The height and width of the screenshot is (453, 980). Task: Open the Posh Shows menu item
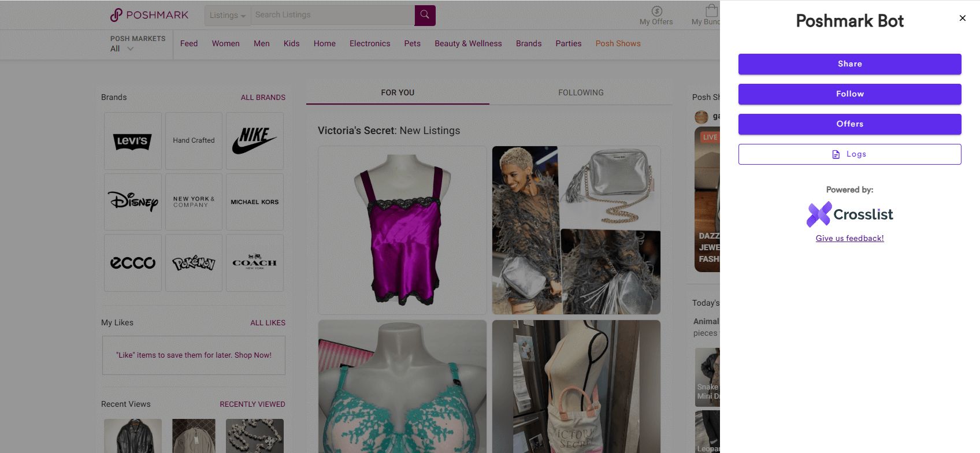pyautogui.click(x=618, y=44)
